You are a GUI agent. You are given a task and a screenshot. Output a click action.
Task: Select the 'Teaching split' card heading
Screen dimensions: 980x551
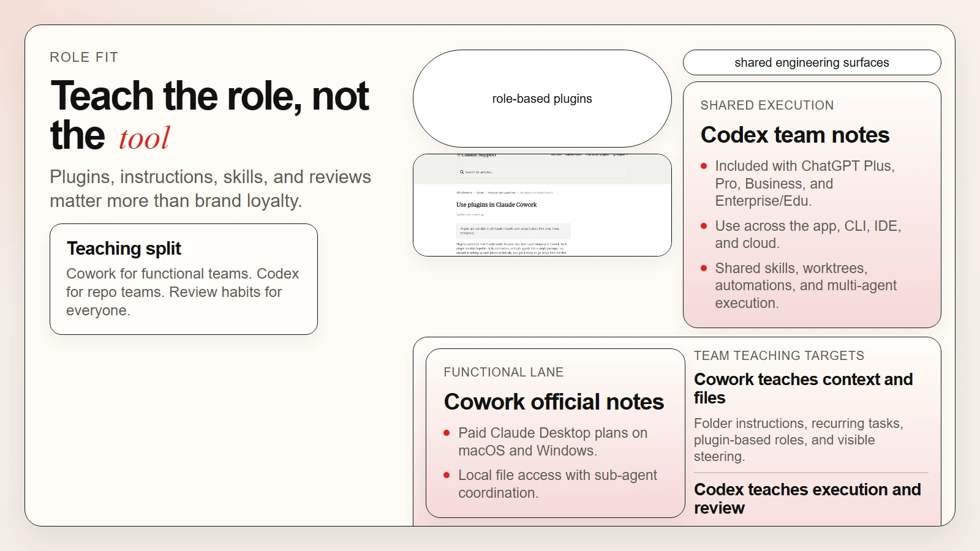click(124, 249)
